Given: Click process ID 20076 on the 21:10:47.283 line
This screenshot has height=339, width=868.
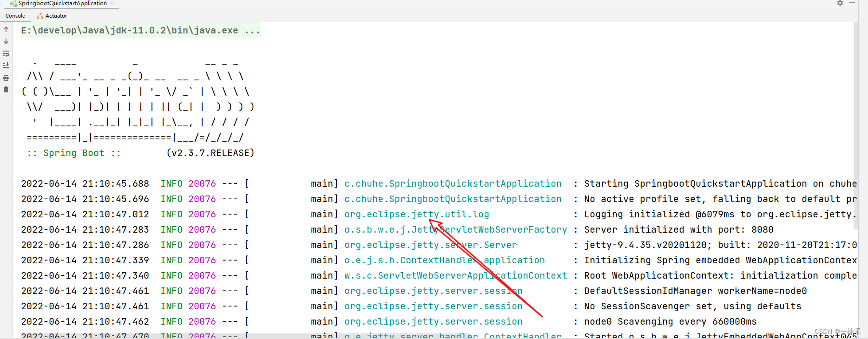Looking at the screenshot, I should click(202, 229).
